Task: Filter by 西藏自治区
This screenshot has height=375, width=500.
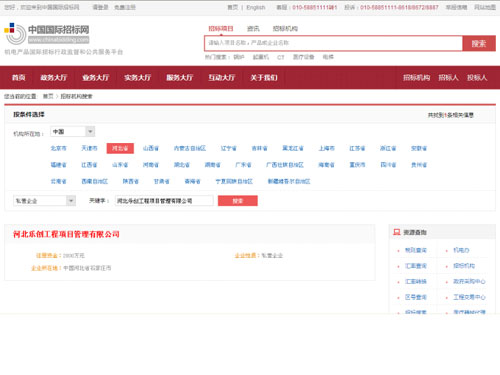Action: coord(95,181)
